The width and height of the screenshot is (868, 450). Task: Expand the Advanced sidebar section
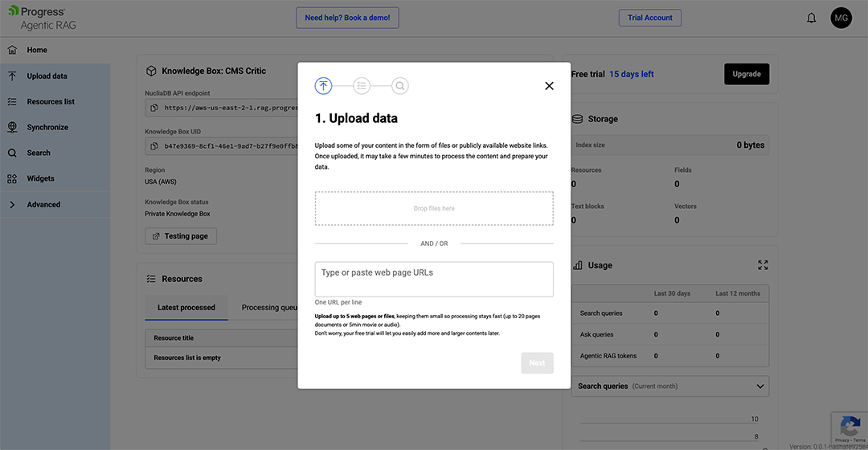coord(43,205)
